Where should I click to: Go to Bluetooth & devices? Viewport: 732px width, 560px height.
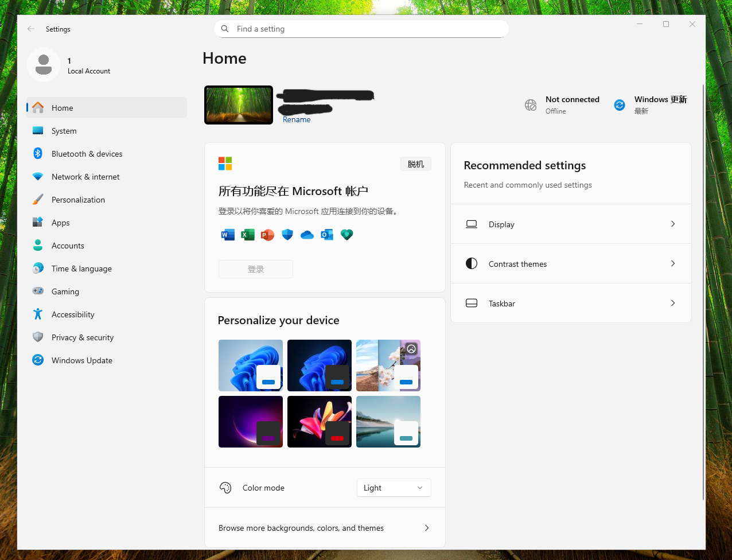point(107,154)
